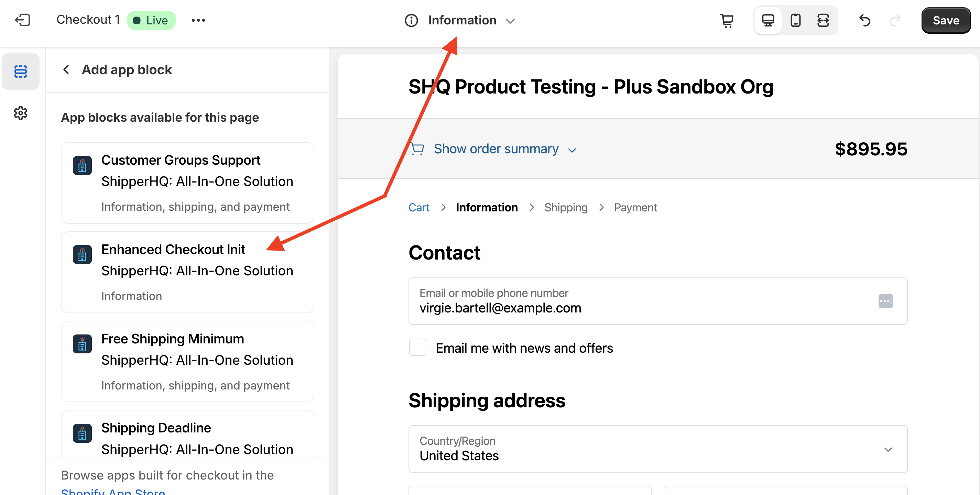Open the settings gear in sidebar

[x=21, y=113]
